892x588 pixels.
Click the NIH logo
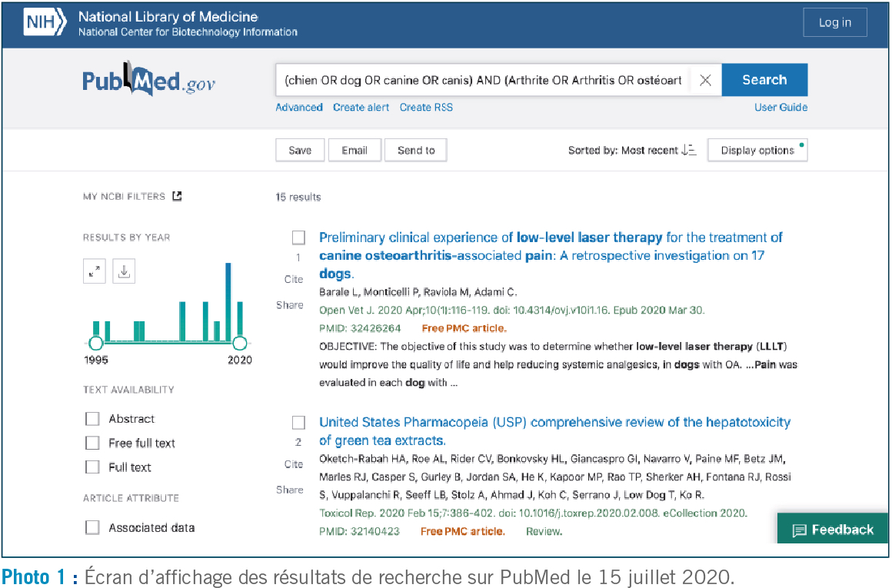[x=45, y=23]
